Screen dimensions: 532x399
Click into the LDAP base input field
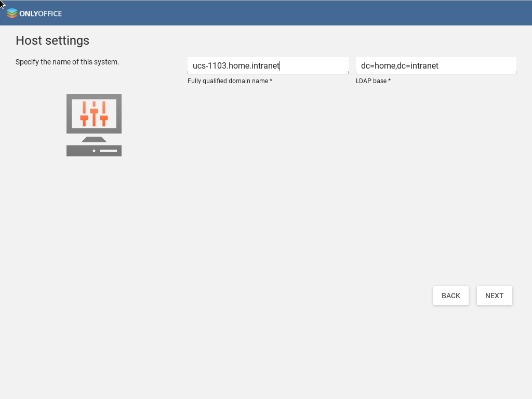click(436, 66)
